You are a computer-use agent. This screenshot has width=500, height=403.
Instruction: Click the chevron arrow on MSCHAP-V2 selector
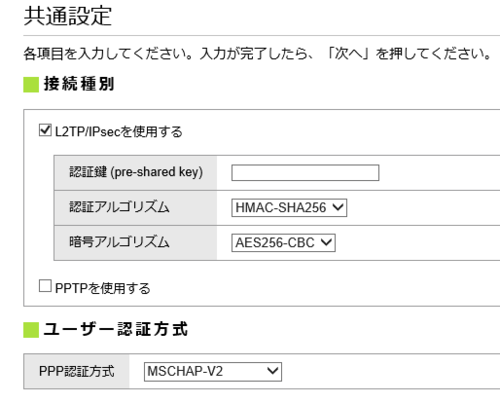click(x=273, y=371)
